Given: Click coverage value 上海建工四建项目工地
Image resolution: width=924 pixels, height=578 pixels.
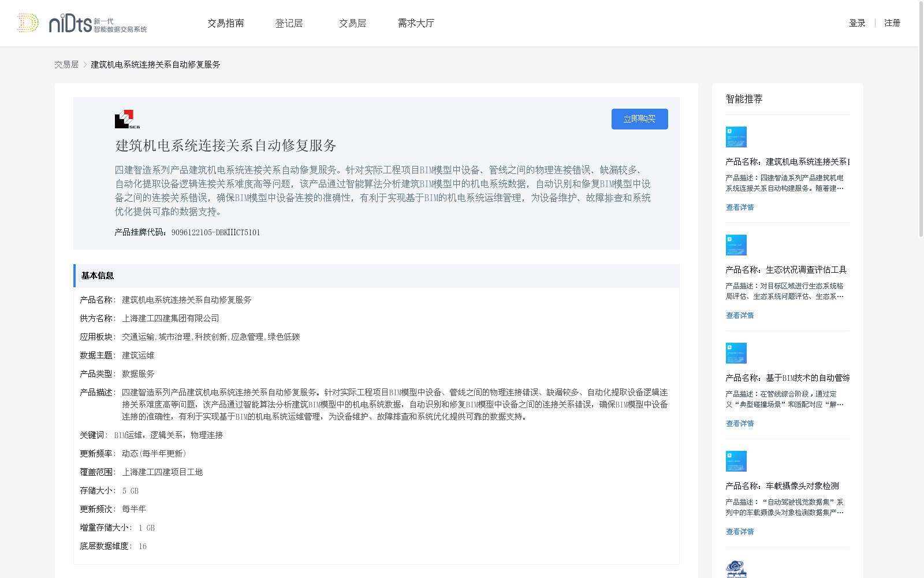Looking at the screenshot, I should coord(162,472).
